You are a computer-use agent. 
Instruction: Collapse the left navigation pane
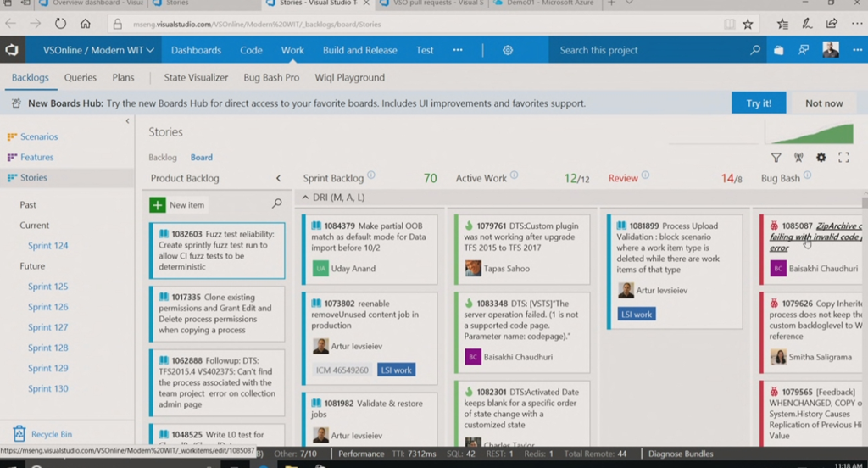(127, 120)
